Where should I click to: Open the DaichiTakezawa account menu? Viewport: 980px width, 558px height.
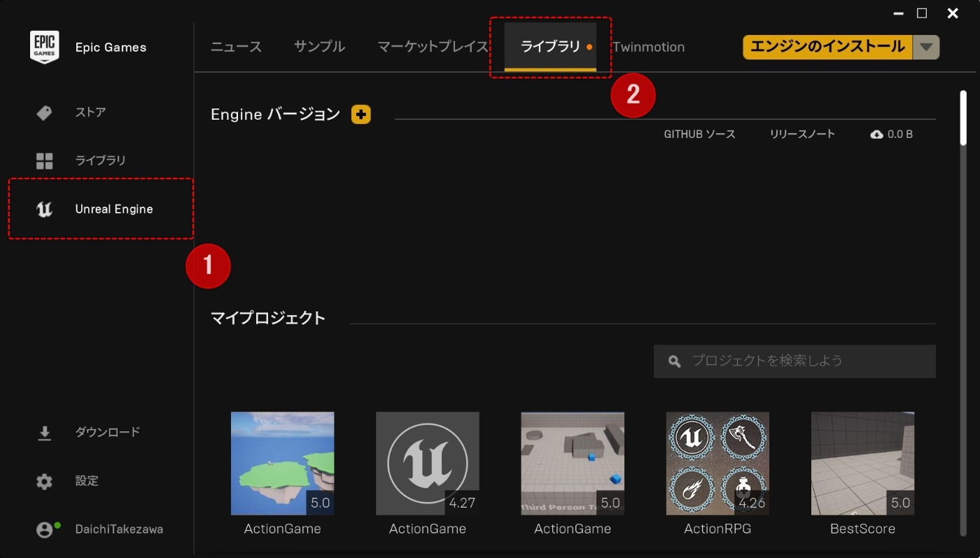tap(119, 529)
